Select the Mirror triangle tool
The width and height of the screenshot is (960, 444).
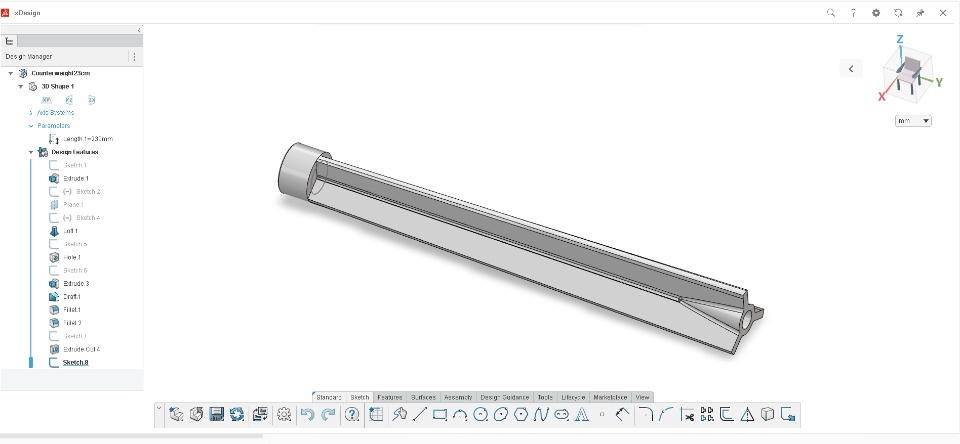pos(747,415)
